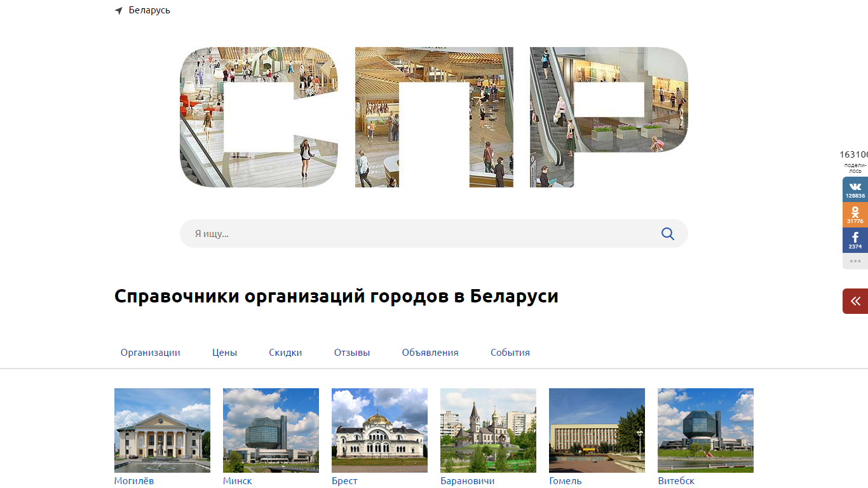This screenshot has width=868, height=488.
Task: Switch to the События tab
Action: (x=510, y=353)
